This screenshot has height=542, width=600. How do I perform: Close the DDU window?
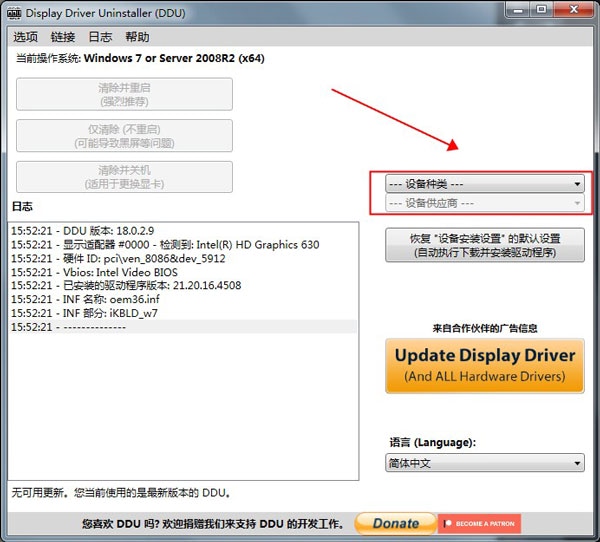point(574,10)
